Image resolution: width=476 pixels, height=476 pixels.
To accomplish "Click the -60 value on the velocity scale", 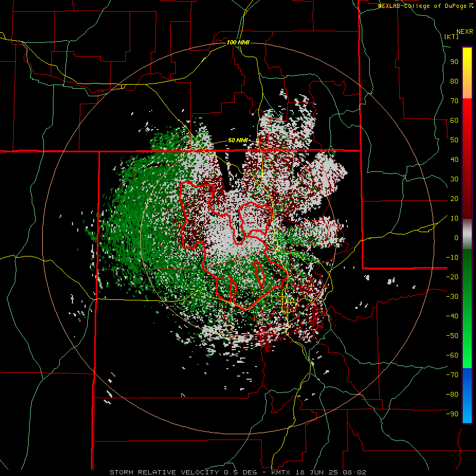I will (x=452, y=355).
